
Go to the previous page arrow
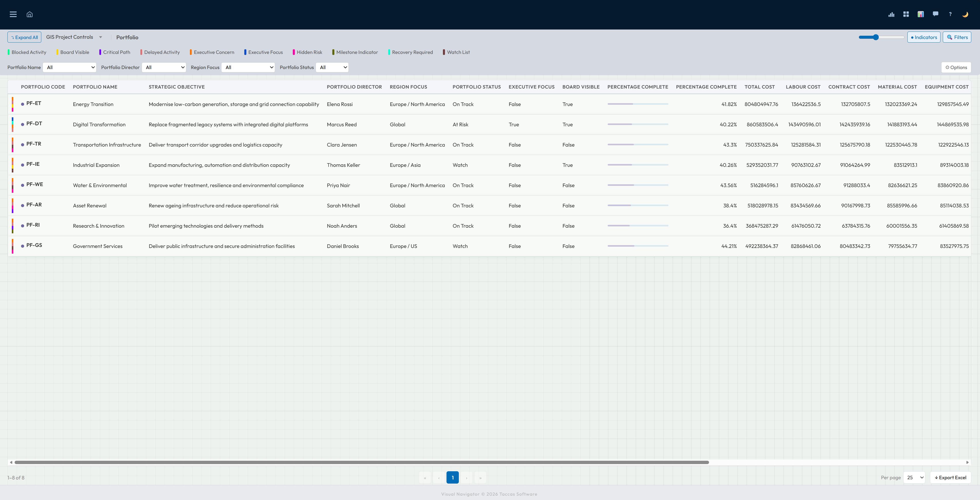click(439, 478)
